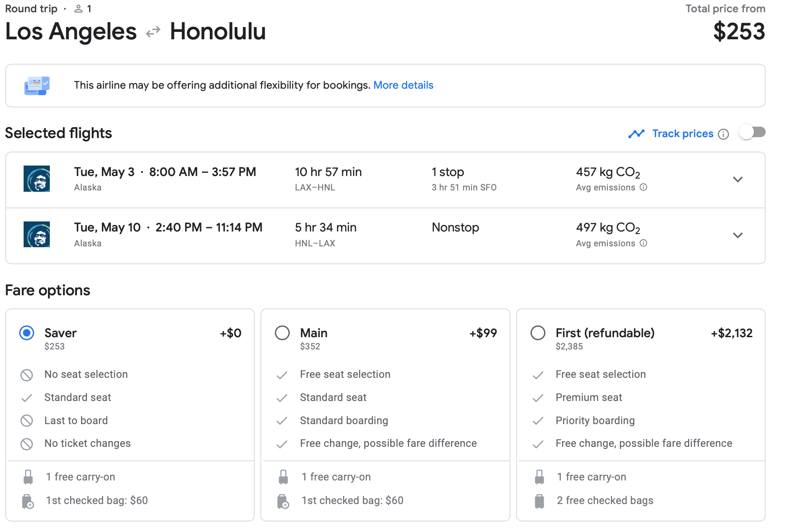Expand the May 10 HNL–LAX flight details
This screenshot has height=532, width=798.
tap(738, 235)
